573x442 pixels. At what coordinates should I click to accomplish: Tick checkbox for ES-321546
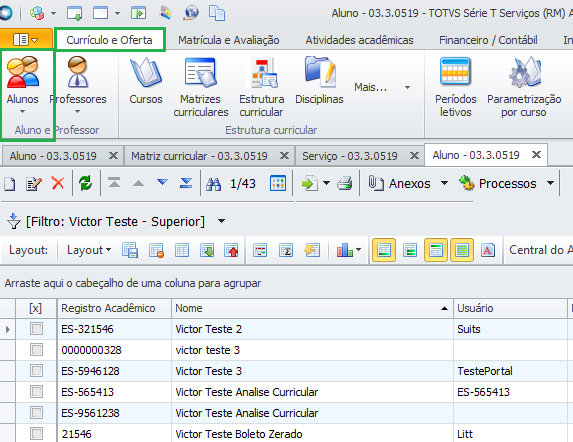pos(36,328)
